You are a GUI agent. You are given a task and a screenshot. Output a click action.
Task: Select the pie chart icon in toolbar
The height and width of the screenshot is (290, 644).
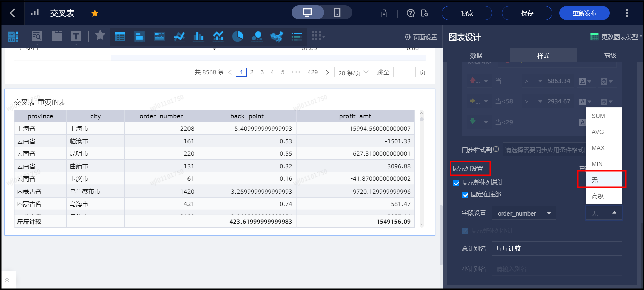[x=237, y=36]
